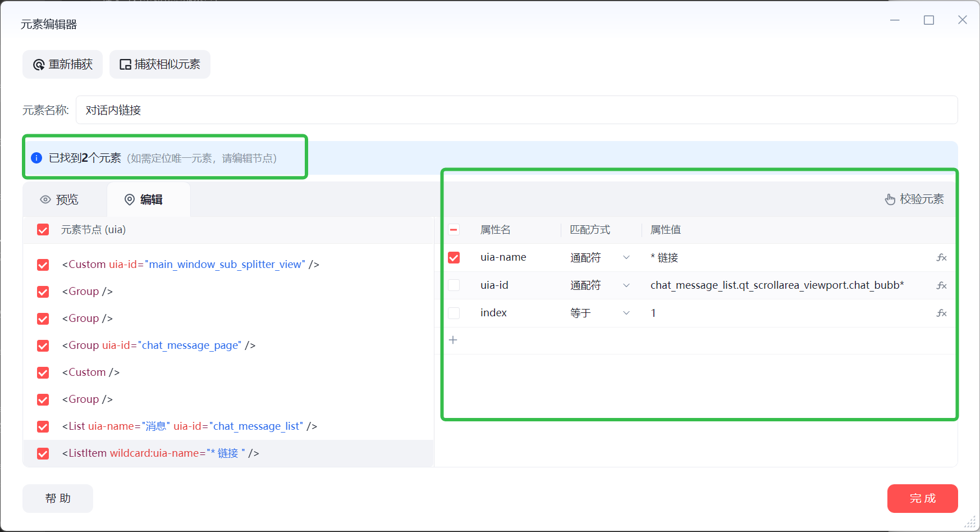The image size is (980, 532).
Task: Click the fx icon on index row
Action: (x=941, y=313)
